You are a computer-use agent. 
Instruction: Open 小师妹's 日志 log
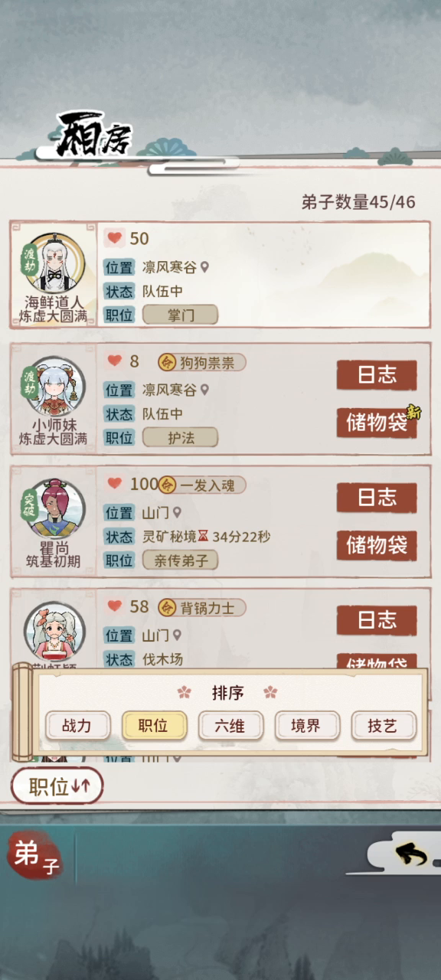pos(377,375)
